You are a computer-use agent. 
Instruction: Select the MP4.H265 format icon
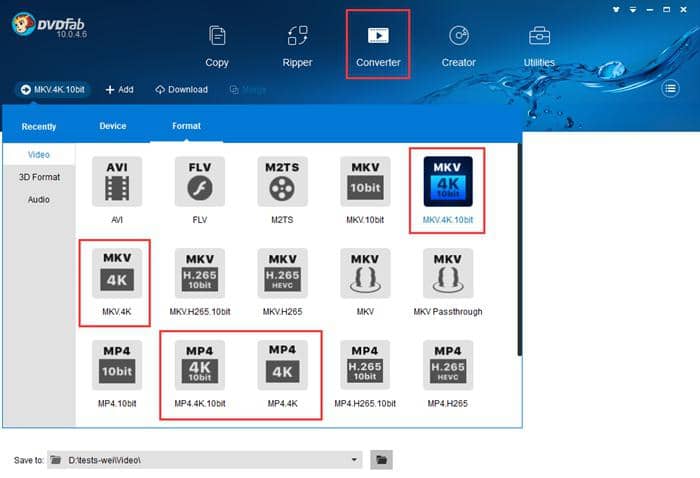coord(447,366)
